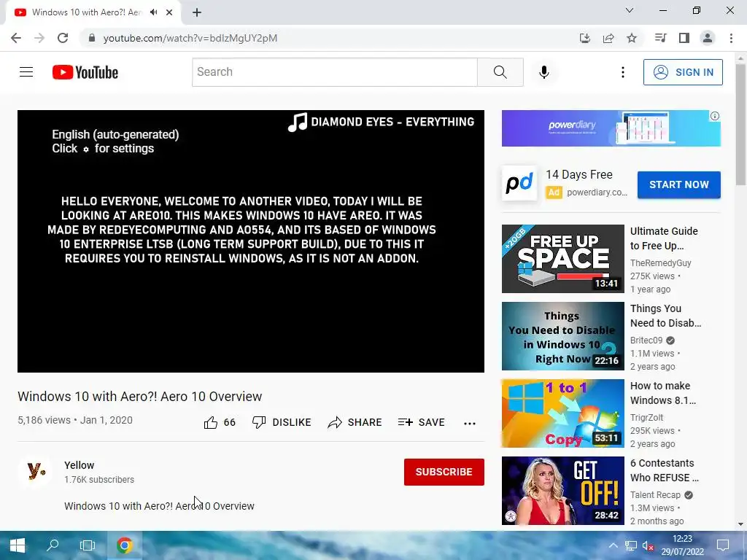747x560 pixels.
Task: Open the Yellow channel avatar
Action: pyautogui.click(x=36, y=472)
